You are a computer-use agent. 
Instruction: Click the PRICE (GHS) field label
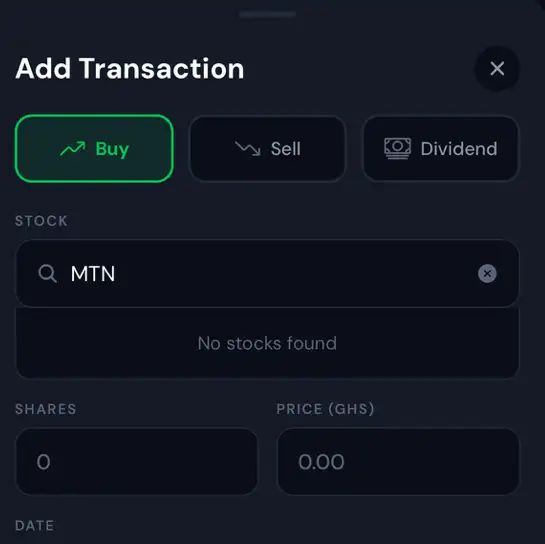tap(325, 409)
